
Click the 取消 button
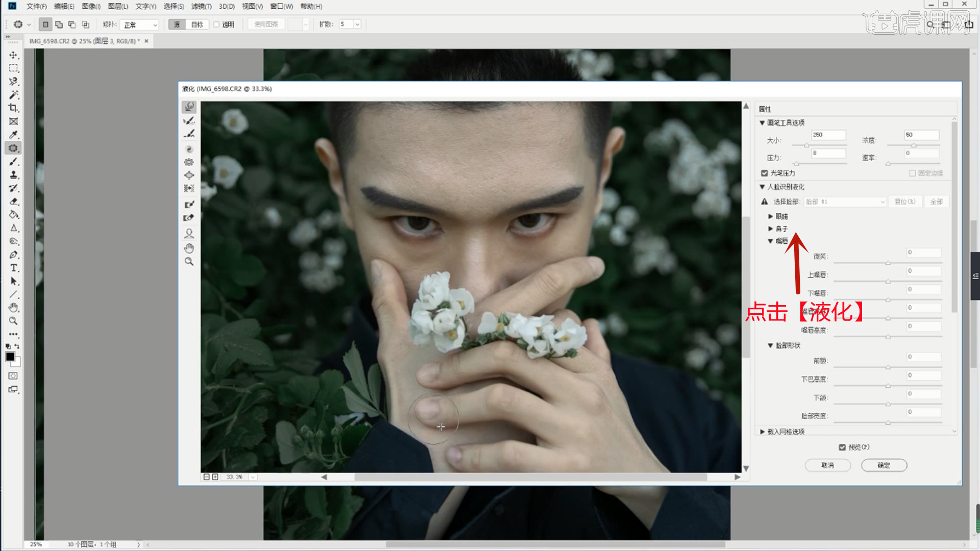coord(827,465)
